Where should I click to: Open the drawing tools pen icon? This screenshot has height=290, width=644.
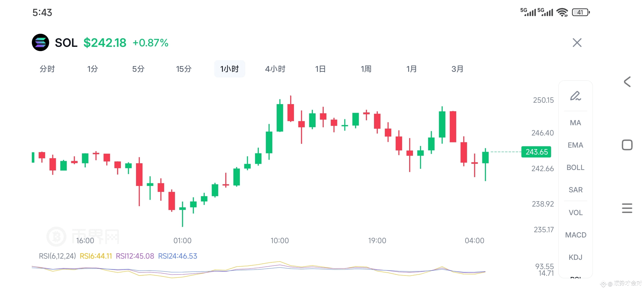tap(576, 98)
